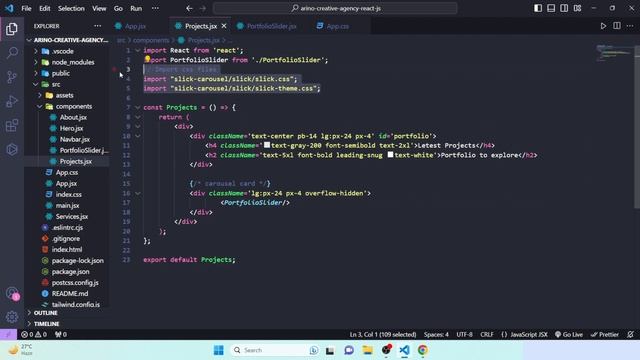Screen dimensions: 640x360
Task: Open editor More Actions ellipsis
Action: [x=630, y=26]
